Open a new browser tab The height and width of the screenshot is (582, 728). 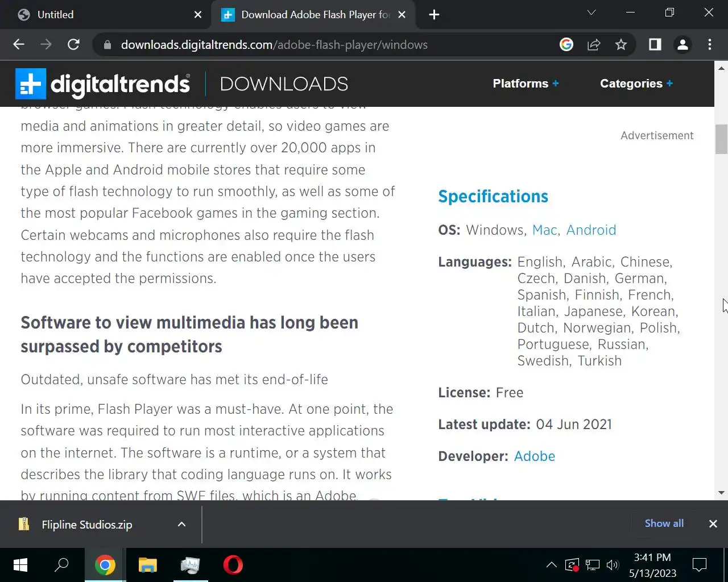434,15
